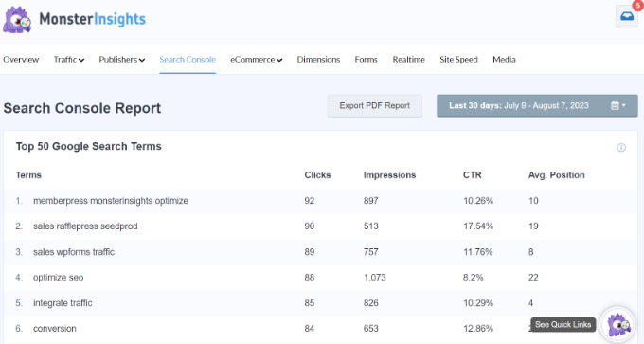Click the 8.2% CTR value
Viewport: 644px width, 344px height.
pos(474,278)
